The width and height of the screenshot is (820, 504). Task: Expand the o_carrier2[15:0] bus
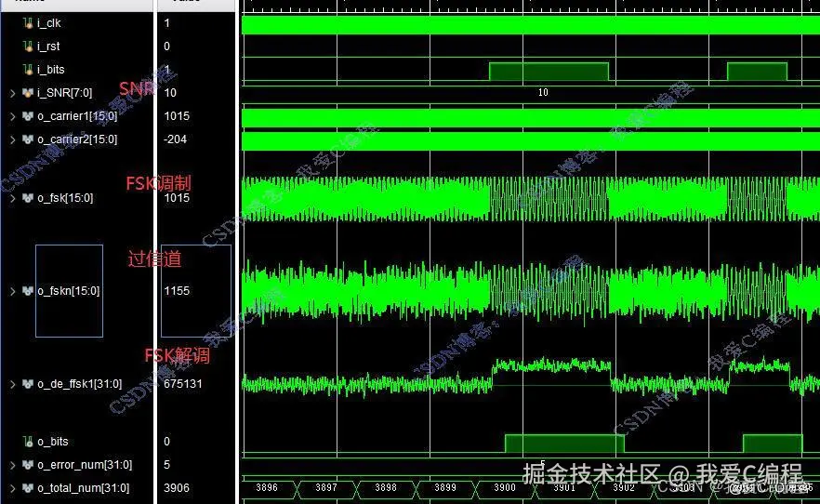[13, 139]
